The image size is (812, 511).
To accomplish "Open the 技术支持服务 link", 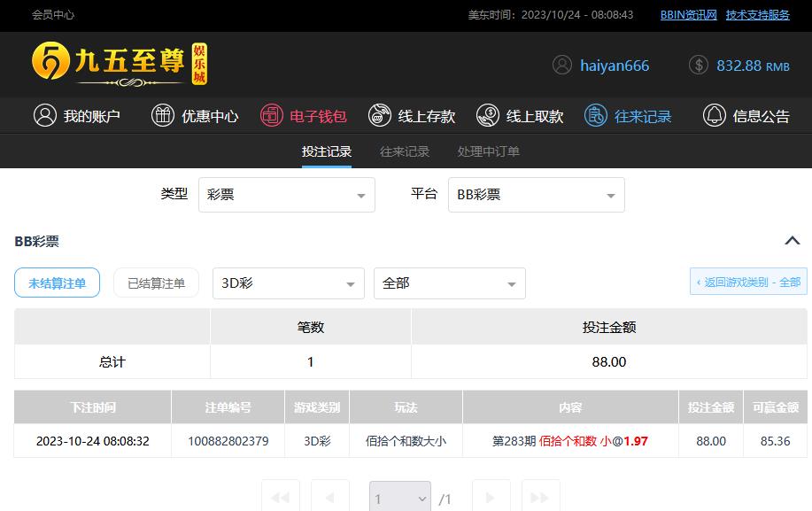I will click(x=758, y=15).
